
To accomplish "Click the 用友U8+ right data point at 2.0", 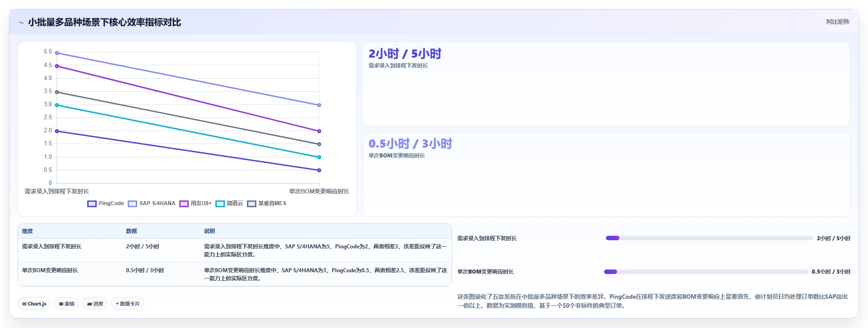I will click(319, 131).
